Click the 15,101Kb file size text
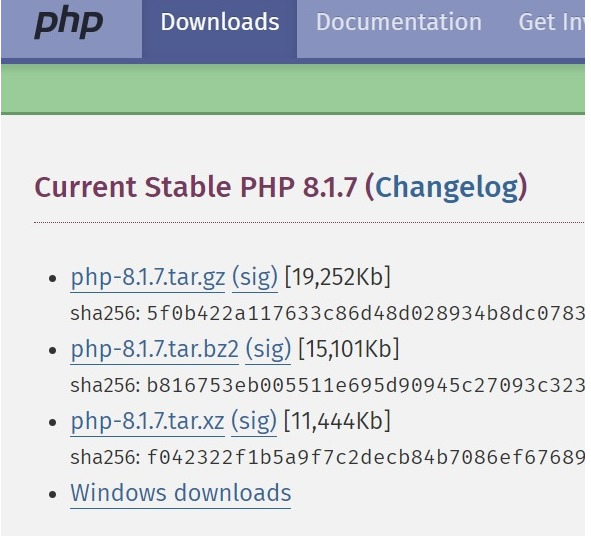591x536 pixels. pyautogui.click(x=348, y=349)
